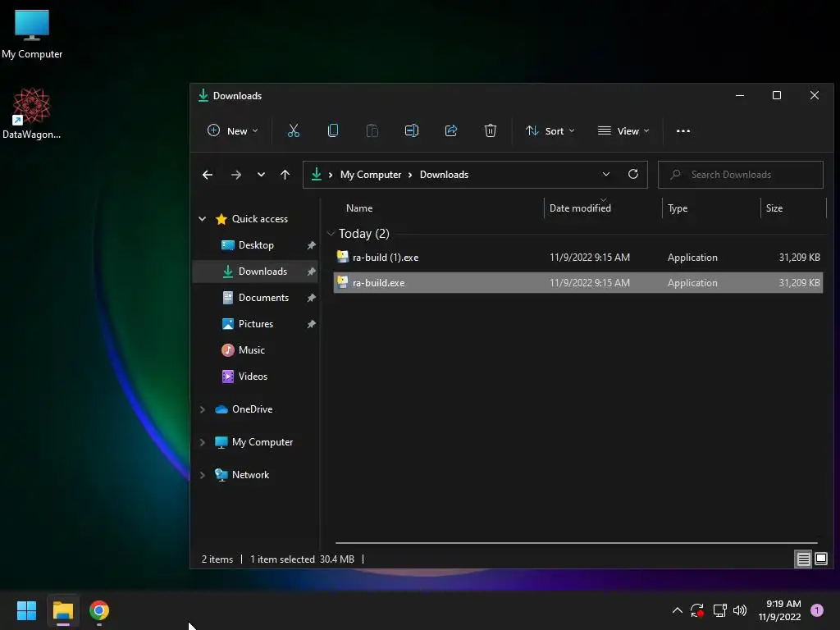Click File Explorer in the taskbar
Viewport: 840px width, 630px height.
(62, 610)
